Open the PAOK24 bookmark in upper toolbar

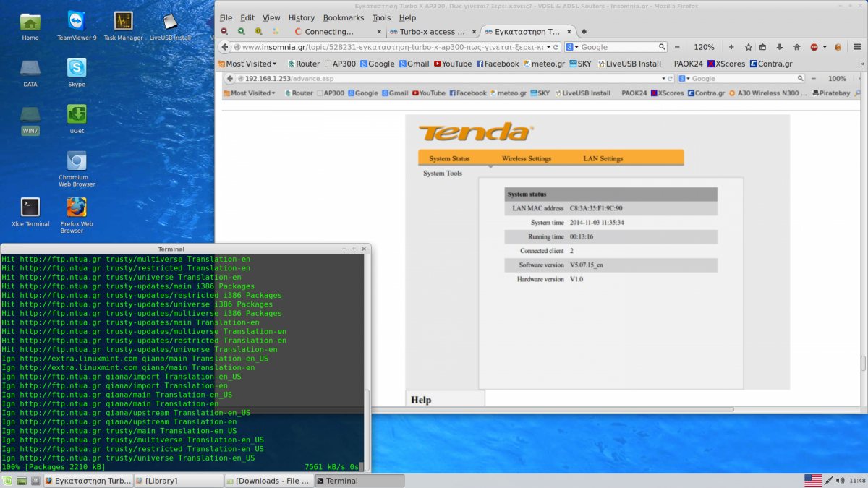pyautogui.click(x=689, y=64)
